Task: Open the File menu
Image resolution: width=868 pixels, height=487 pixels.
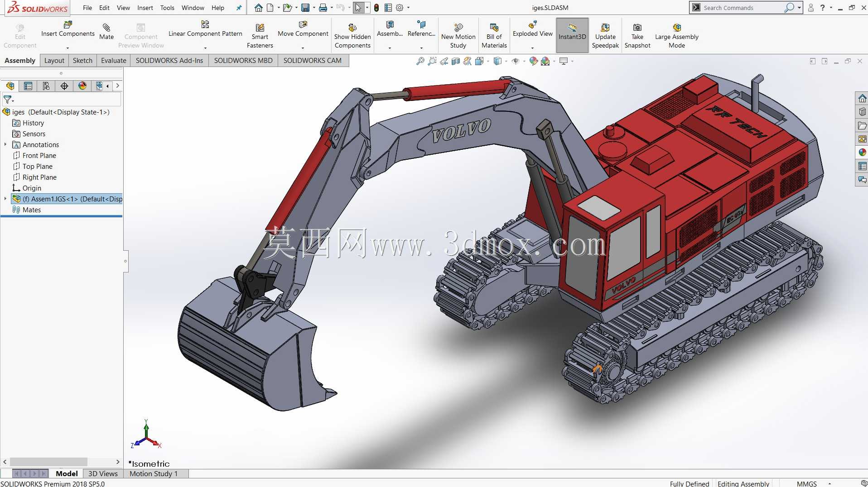Action: pyautogui.click(x=87, y=8)
